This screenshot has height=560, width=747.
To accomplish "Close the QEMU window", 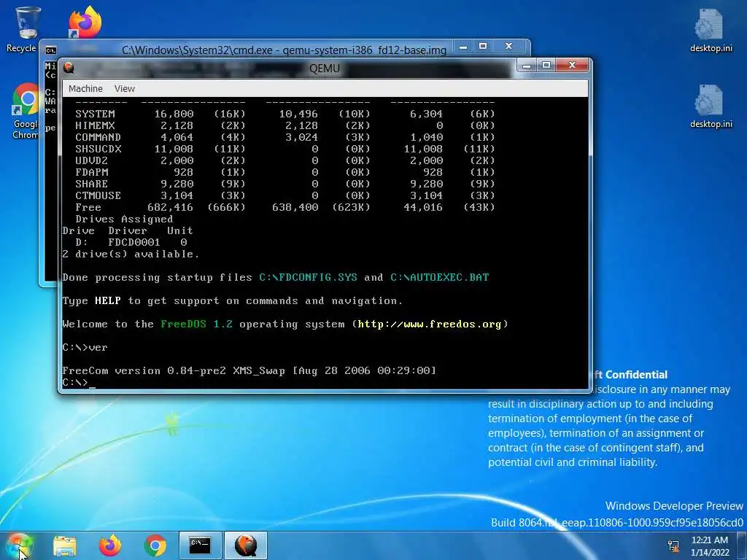I will (x=573, y=65).
